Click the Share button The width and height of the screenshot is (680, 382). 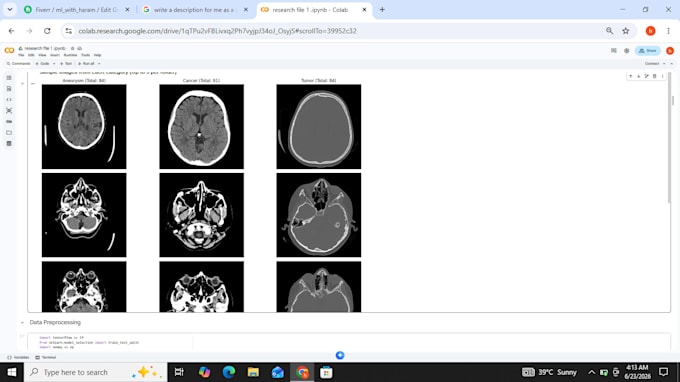pyautogui.click(x=648, y=51)
